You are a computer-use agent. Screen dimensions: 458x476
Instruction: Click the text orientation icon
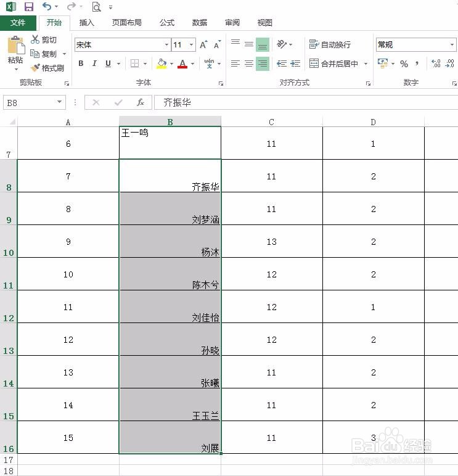281,44
